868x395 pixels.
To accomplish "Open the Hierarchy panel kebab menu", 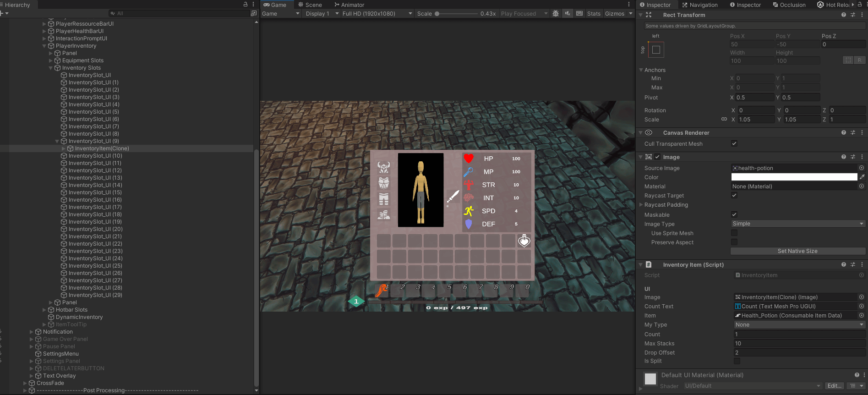I will click(x=253, y=4).
